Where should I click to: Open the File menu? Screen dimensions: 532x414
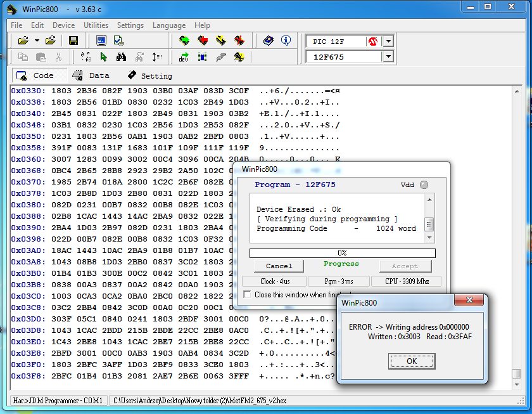pyautogui.click(x=16, y=25)
